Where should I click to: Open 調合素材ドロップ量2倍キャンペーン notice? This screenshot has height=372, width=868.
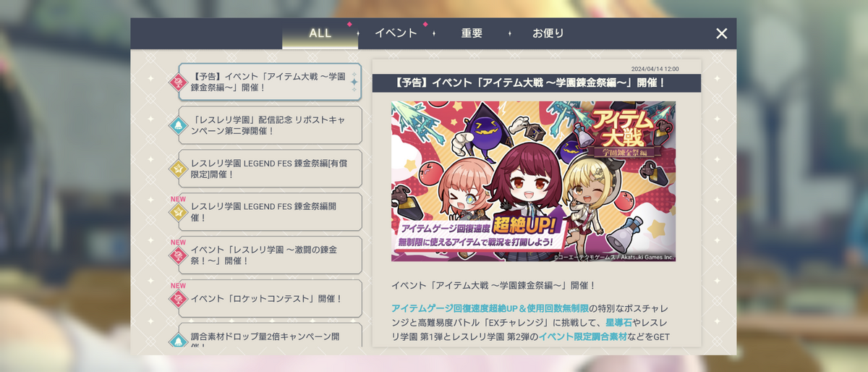(x=270, y=336)
